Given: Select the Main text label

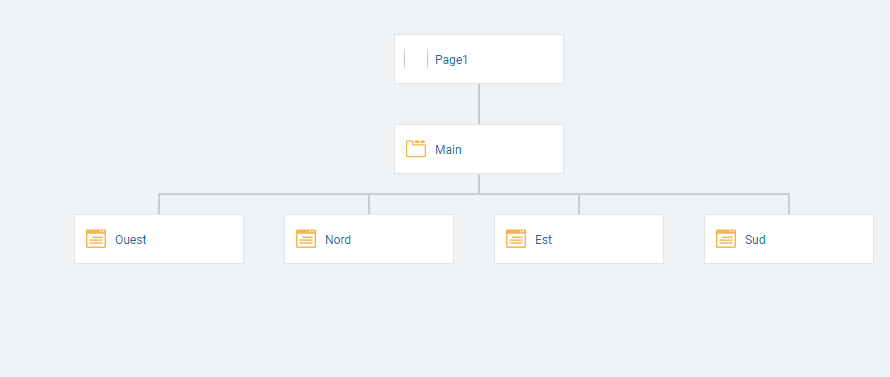Looking at the screenshot, I should (x=448, y=150).
